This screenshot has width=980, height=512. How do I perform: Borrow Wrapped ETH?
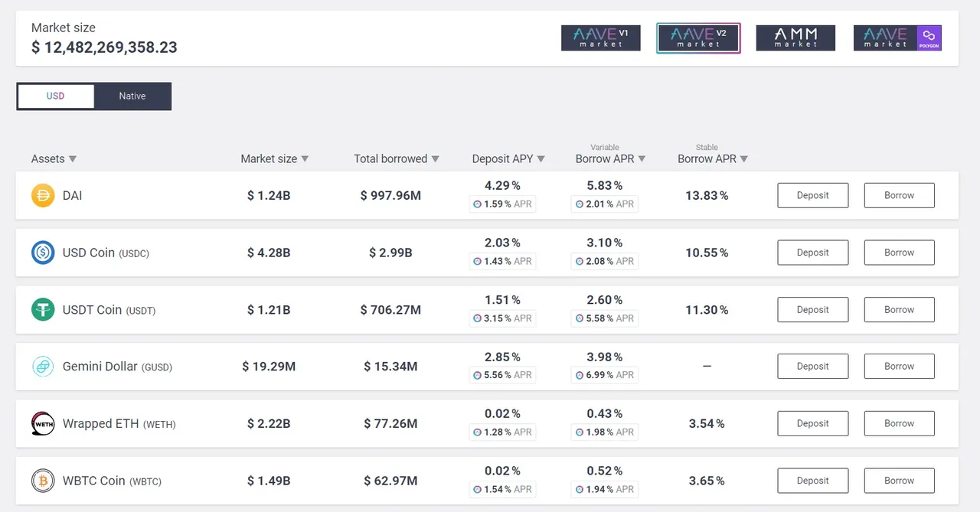(900, 423)
